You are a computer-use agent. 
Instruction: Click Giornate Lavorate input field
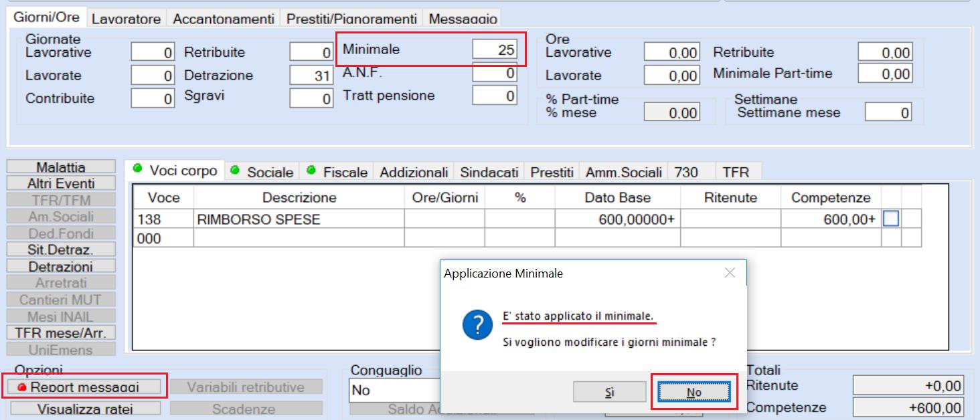tap(153, 76)
